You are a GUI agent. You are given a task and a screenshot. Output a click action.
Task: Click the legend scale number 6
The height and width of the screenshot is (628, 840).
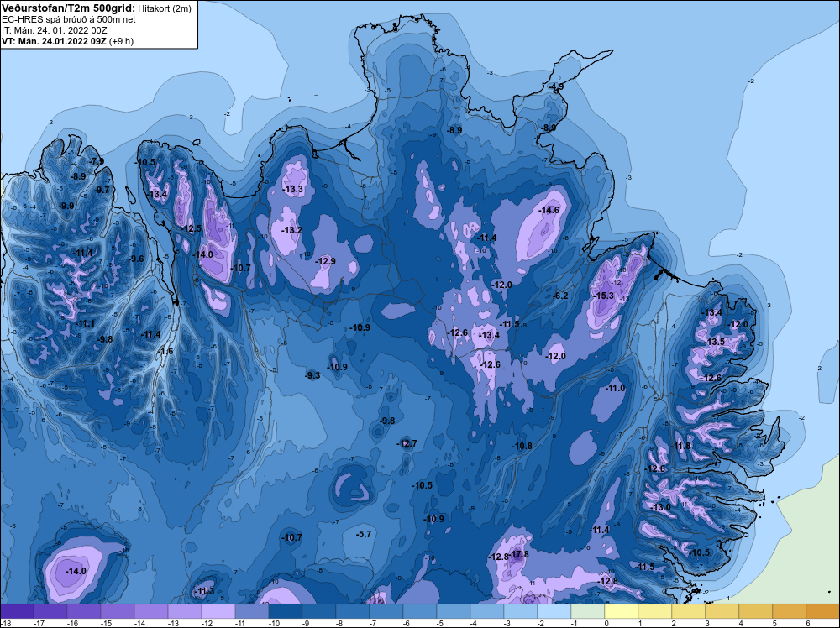click(x=808, y=623)
